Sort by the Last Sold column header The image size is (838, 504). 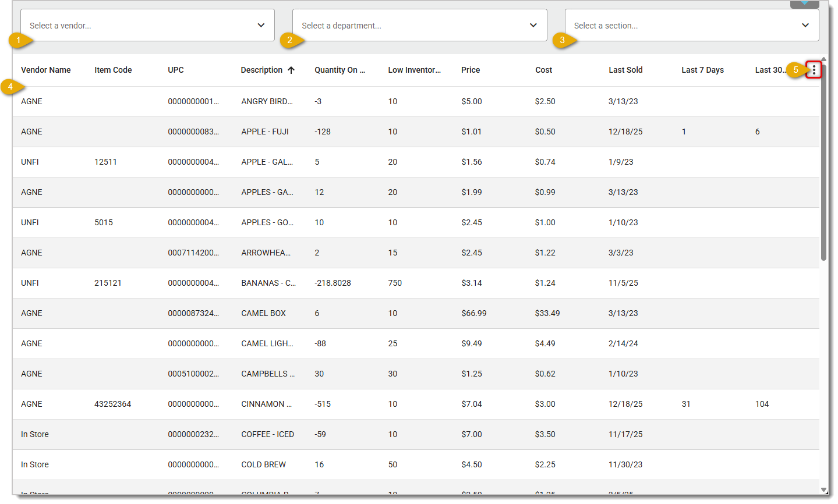(x=626, y=70)
